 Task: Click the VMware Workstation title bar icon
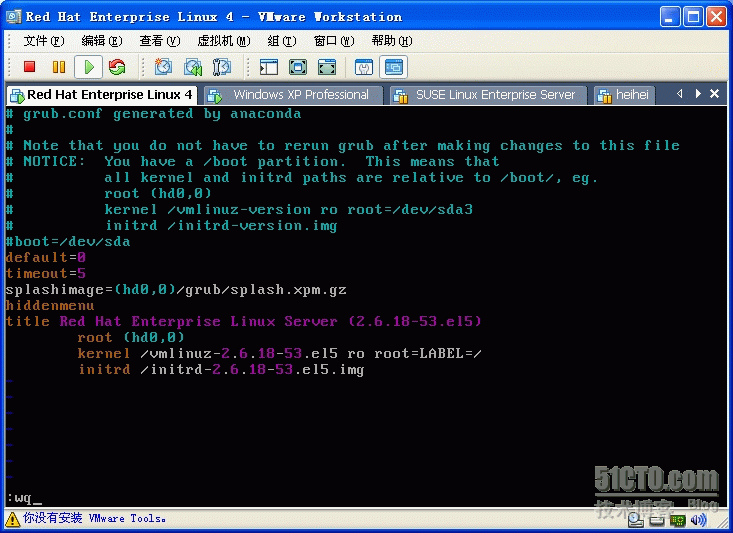14,17
